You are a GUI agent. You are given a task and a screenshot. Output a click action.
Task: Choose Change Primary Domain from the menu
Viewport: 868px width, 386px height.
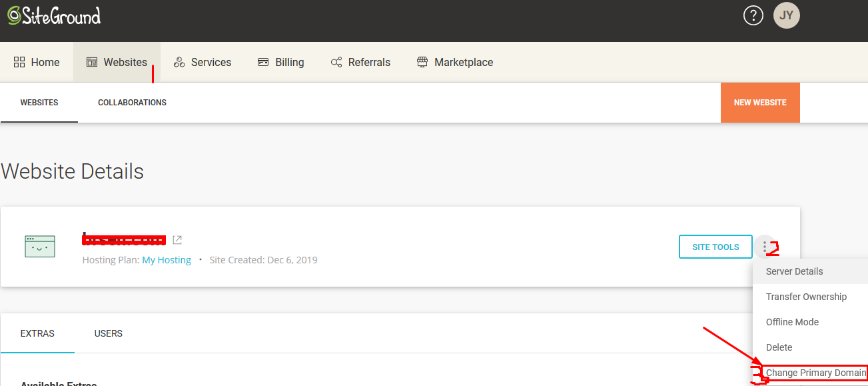coord(815,373)
